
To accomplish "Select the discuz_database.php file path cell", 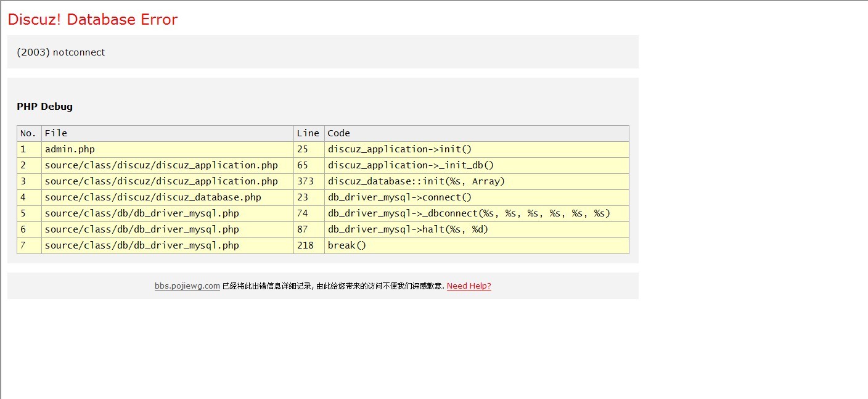I will (153, 197).
